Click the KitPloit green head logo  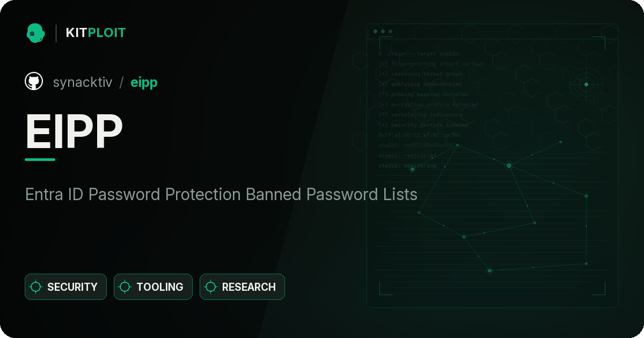pyautogui.click(x=35, y=33)
